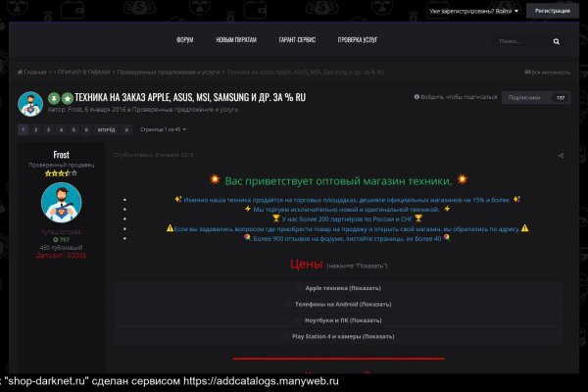The image size is (588, 392).
Task: Click 'ПРИЧАЛ В ГАВАНИ' breadcrumb link
Action: click(x=83, y=72)
